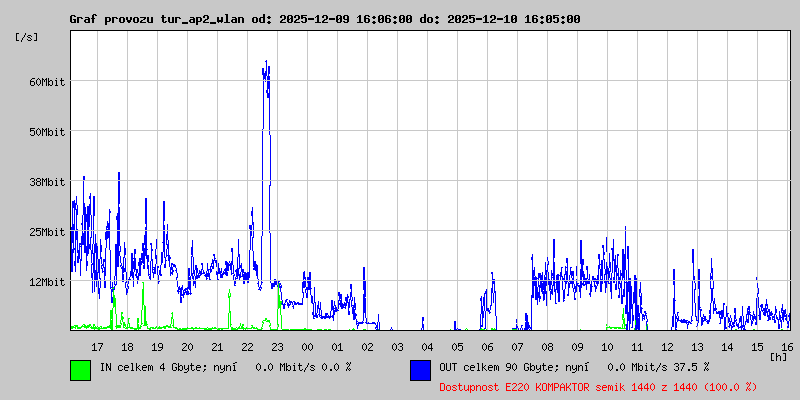Click the x-axis hour label '12'
Image resolution: width=800 pixels, height=400 pixels.
coord(667,347)
